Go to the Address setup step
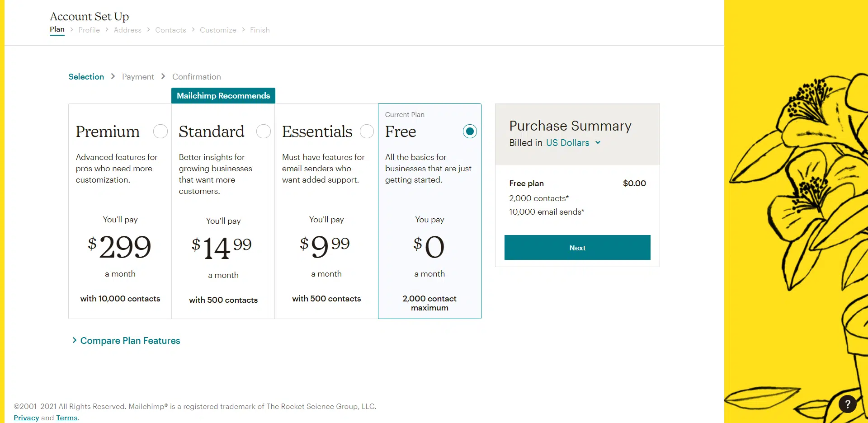The image size is (868, 423). (127, 30)
